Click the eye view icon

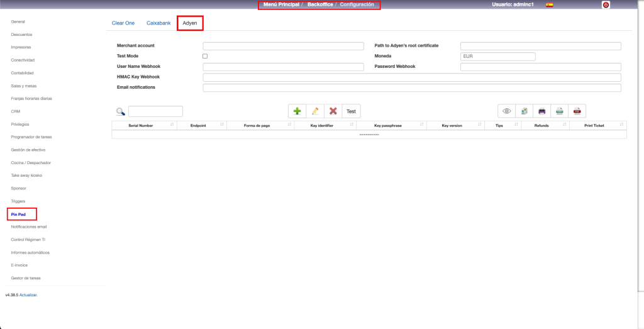[x=506, y=111]
